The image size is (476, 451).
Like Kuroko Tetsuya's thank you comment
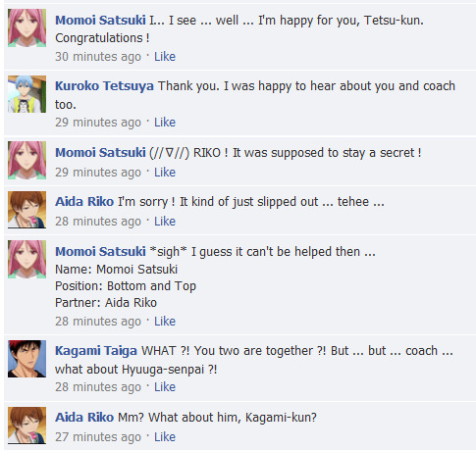[165, 123]
